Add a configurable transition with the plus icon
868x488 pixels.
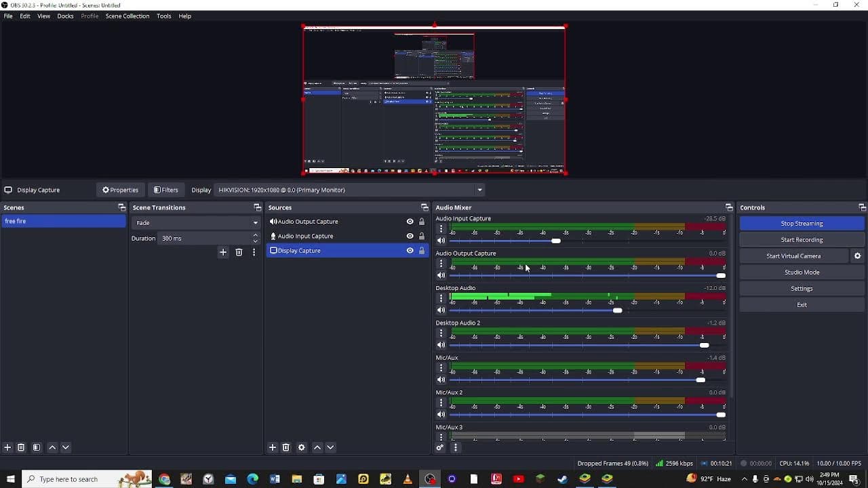223,252
